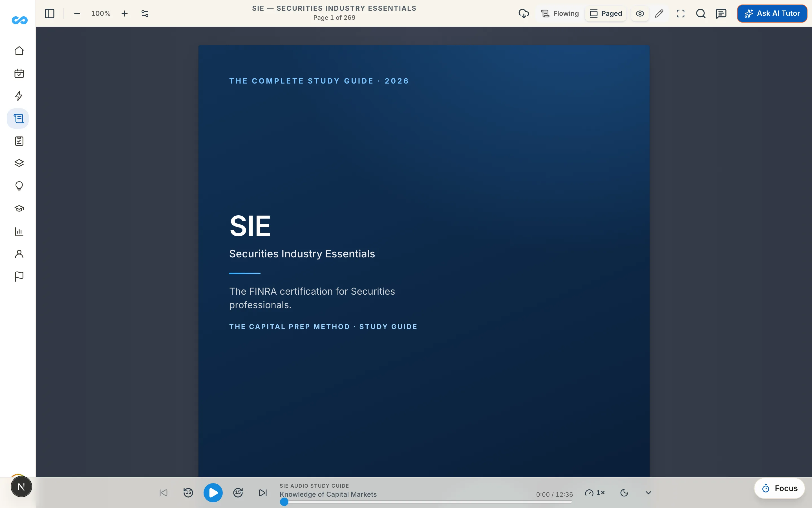Open reader display settings sliders icon
Screen dimensions: 812x508
click(x=145, y=14)
